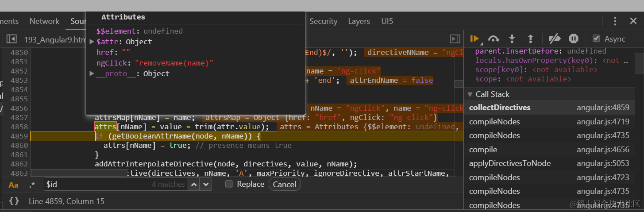Expand the $attr object in the tooltip
Viewport: 644px width, 212px height.
click(x=92, y=42)
